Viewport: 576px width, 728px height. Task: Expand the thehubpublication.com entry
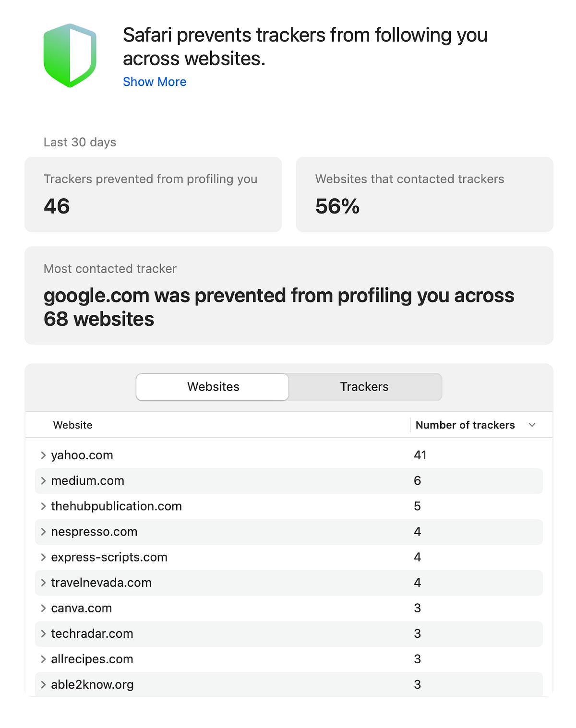click(x=42, y=506)
